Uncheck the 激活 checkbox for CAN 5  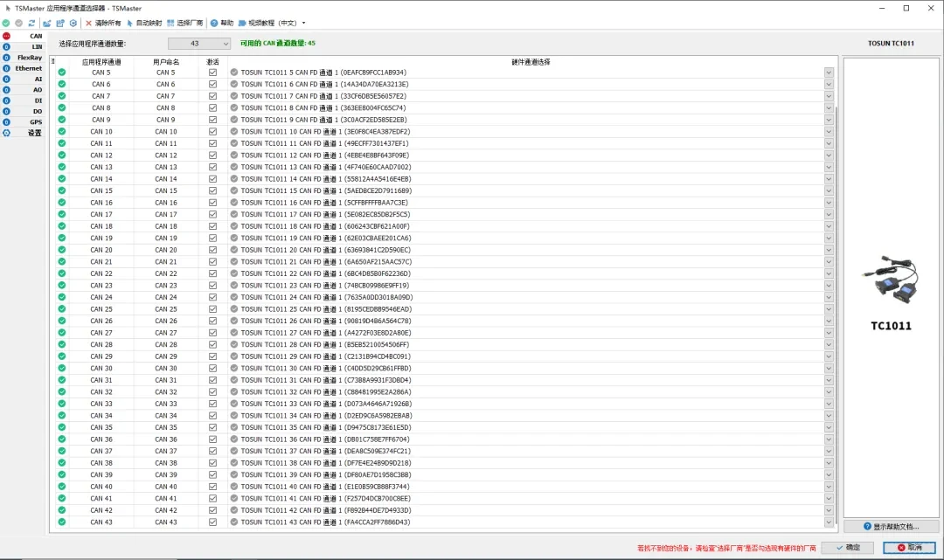click(212, 73)
